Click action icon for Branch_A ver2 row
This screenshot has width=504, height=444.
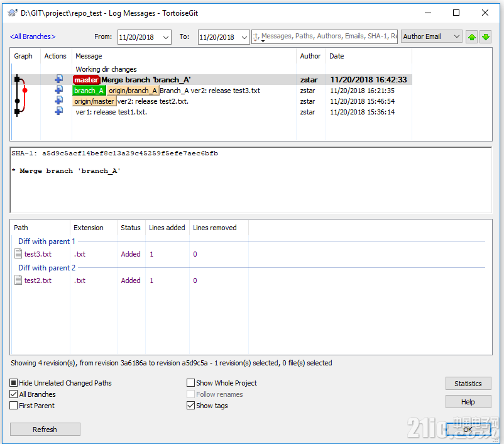pos(59,89)
